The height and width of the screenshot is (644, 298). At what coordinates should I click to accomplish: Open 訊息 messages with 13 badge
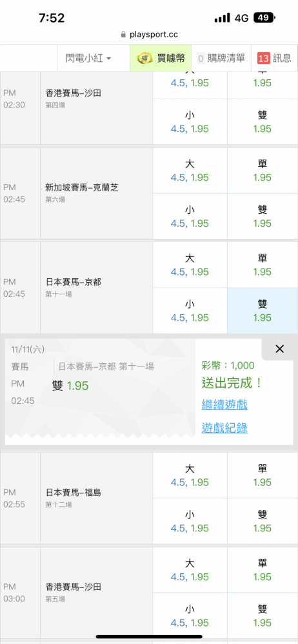[275, 59]
